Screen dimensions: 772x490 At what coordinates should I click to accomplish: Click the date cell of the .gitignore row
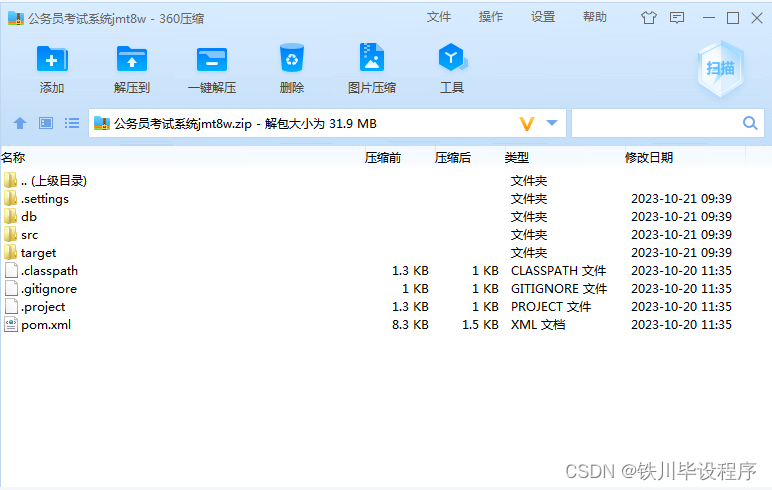pyautogui.click(x=681, y=289)
